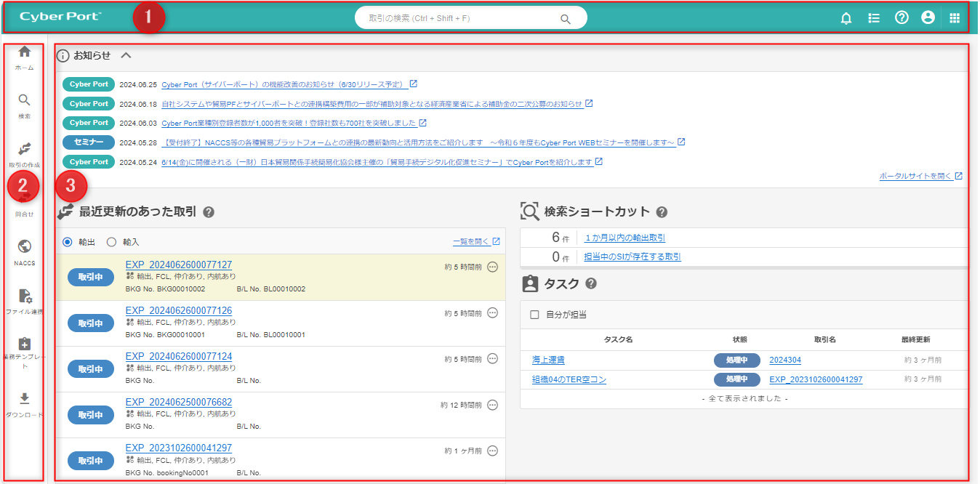Screen dimensions: 980x484
Task: Open the 1か月以内の輸出取引 shortcut
Action: click(624, 238)
